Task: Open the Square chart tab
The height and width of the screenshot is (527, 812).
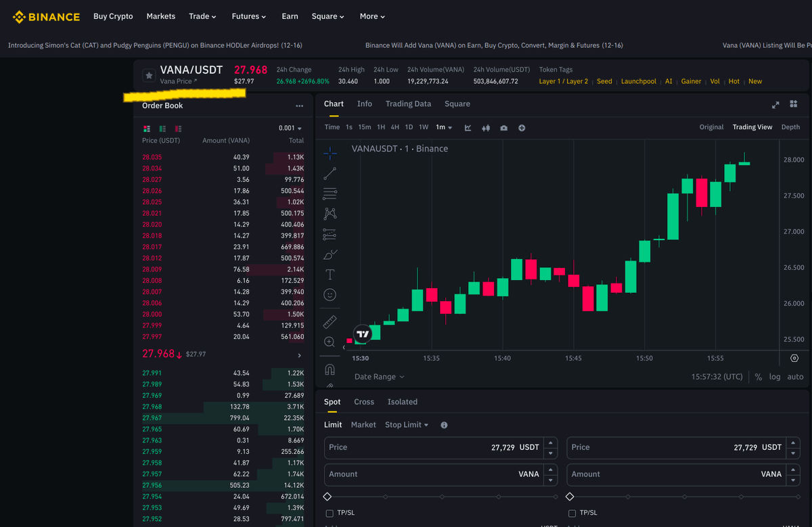Action: pos(457,104)
